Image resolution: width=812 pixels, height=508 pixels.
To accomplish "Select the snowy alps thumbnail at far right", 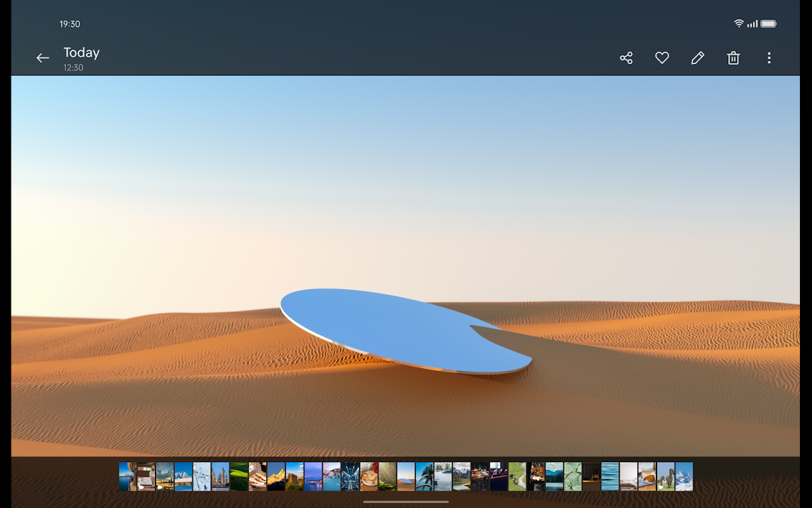I will (685, 476).
